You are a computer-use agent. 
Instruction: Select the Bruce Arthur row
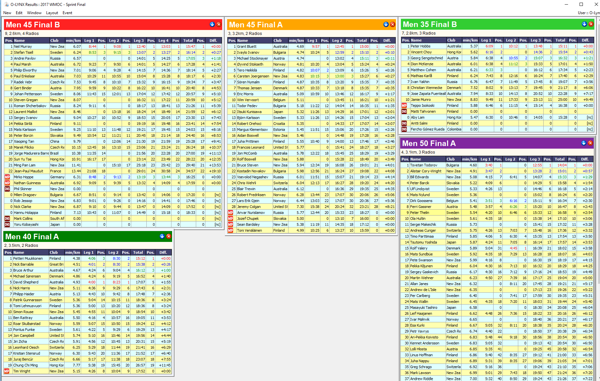[x=88, y=270]
